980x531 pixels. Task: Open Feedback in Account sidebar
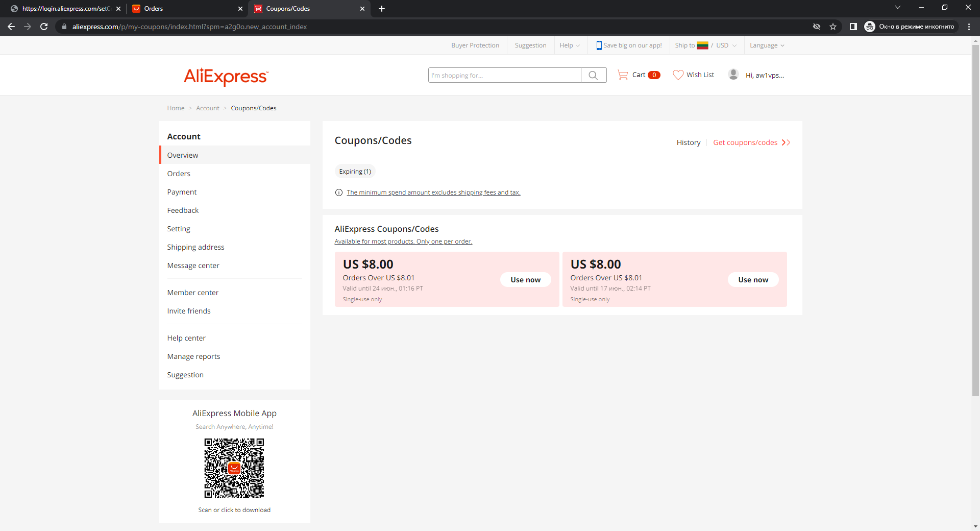(235, 210)
